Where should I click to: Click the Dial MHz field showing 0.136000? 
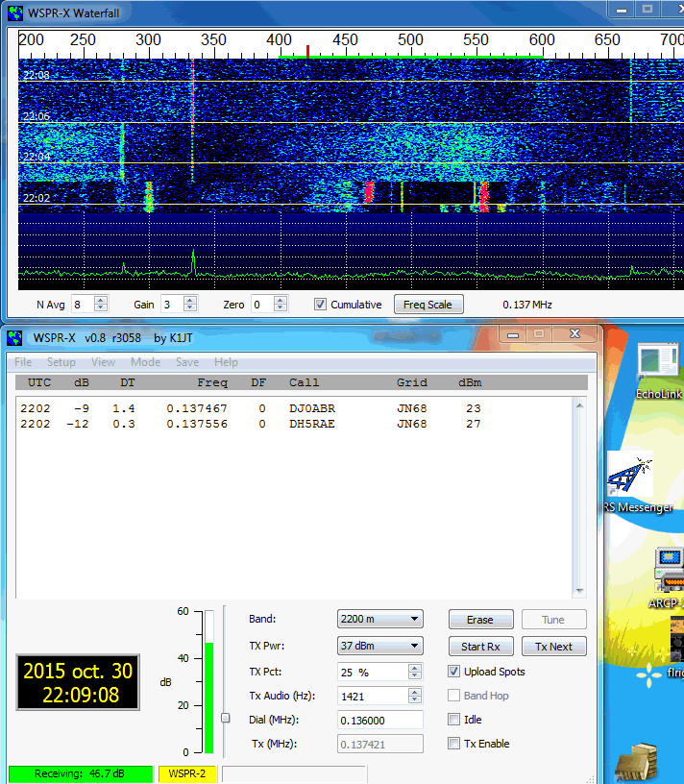[380, 720]
